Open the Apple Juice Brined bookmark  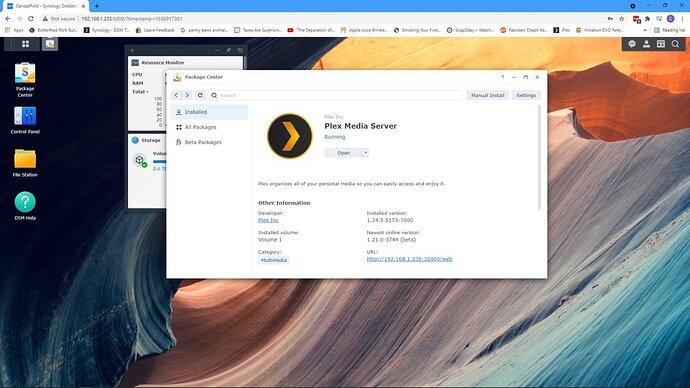(364, 30)
